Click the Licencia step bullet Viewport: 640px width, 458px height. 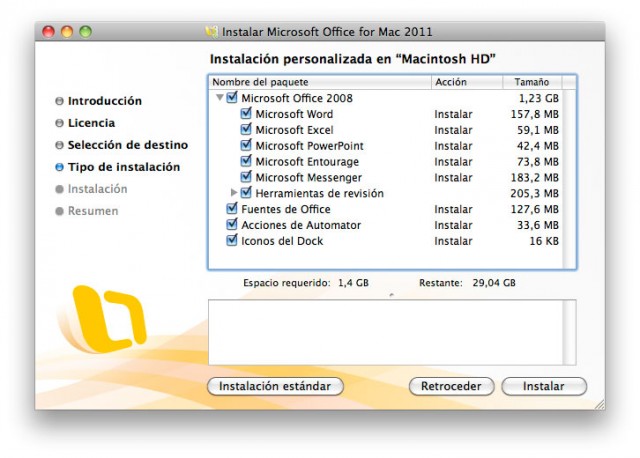click(59, 123)
